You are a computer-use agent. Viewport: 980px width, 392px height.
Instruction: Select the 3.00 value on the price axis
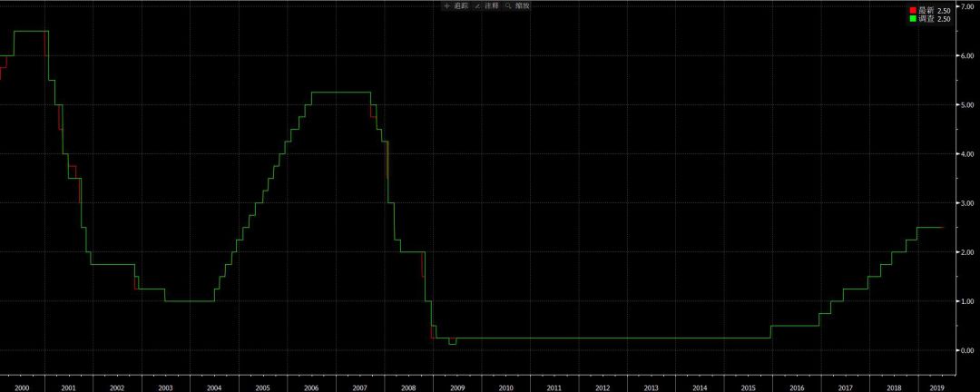[966, 203]
